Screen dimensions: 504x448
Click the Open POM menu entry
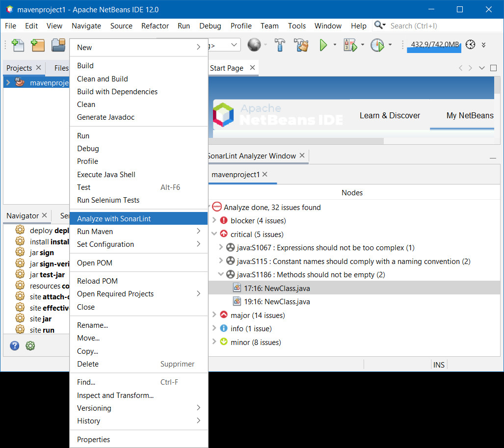138,263
